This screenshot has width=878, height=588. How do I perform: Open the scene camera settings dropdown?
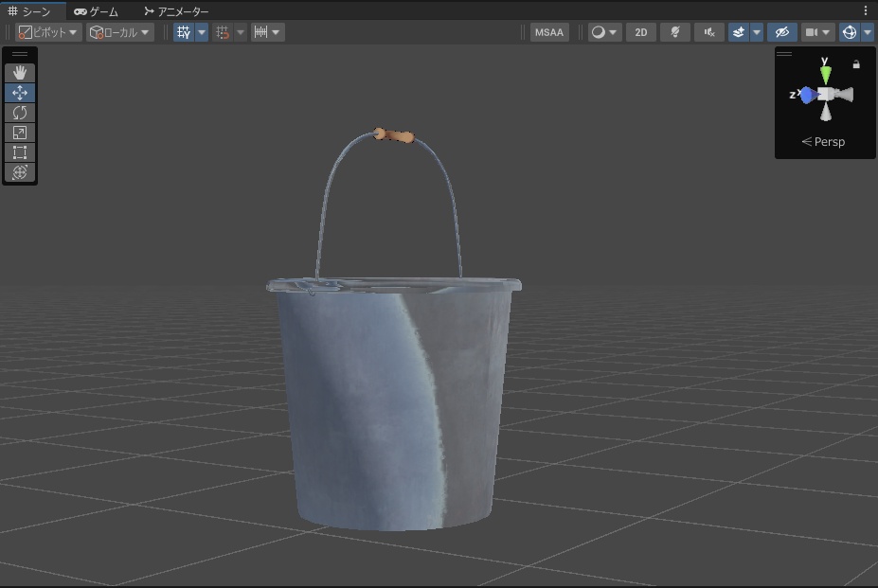point(818,32)
